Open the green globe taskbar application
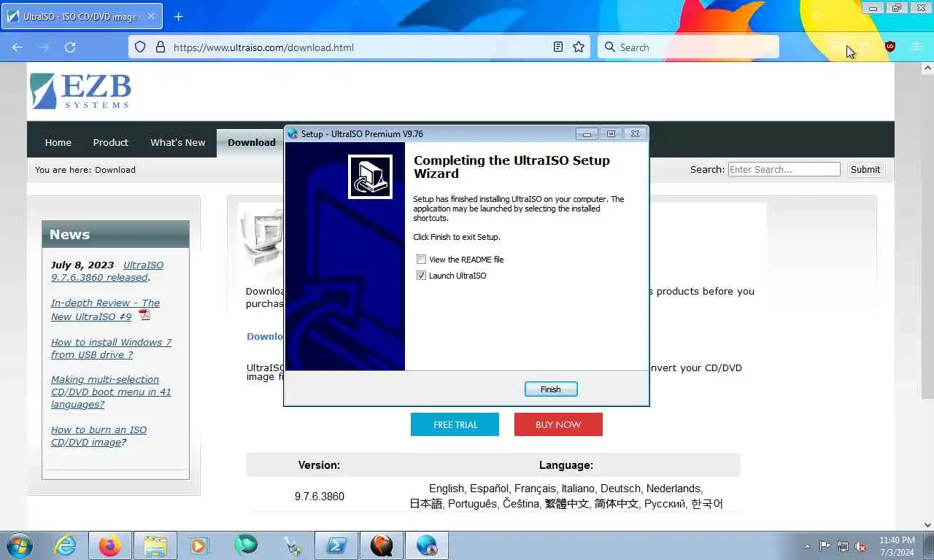The image size is (934, 560). pos(246,545)
